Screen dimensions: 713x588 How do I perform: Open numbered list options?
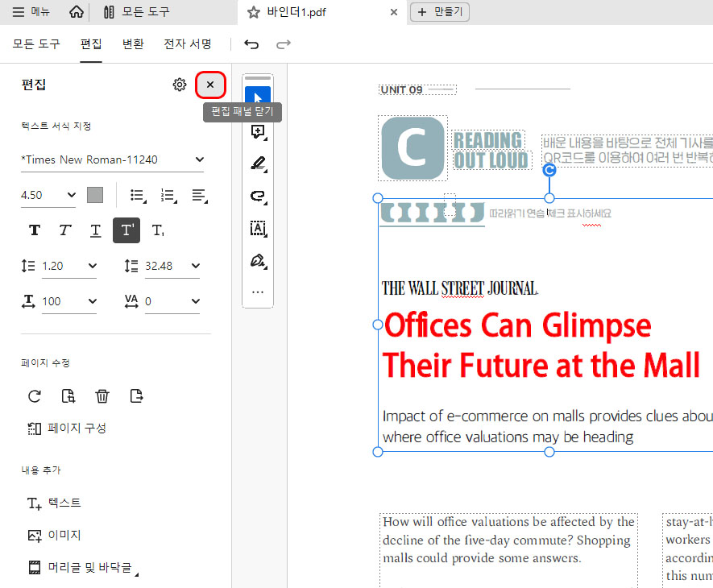coord(168,196)
